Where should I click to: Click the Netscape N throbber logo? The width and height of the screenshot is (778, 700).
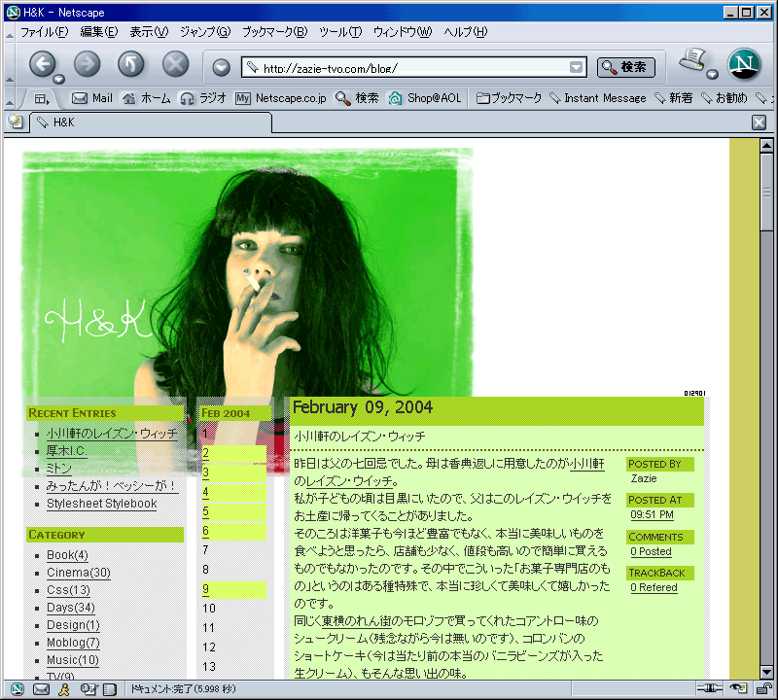(744, 64)
